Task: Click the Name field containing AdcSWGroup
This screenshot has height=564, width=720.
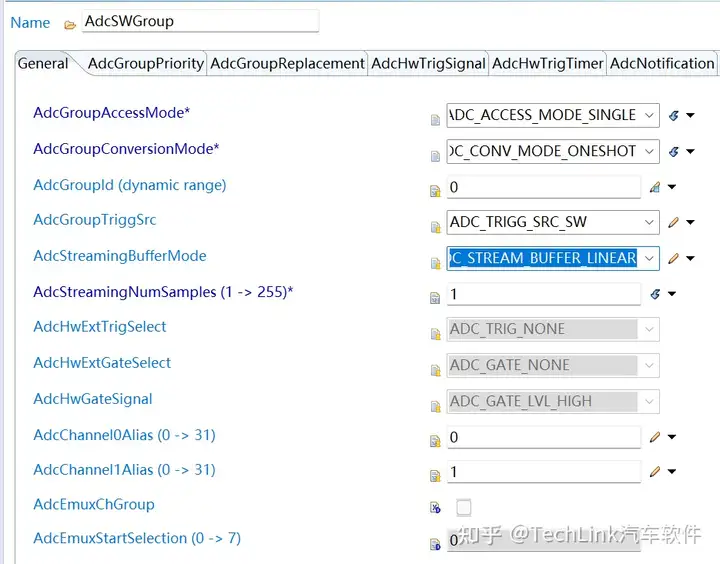Action: (200, 21)
